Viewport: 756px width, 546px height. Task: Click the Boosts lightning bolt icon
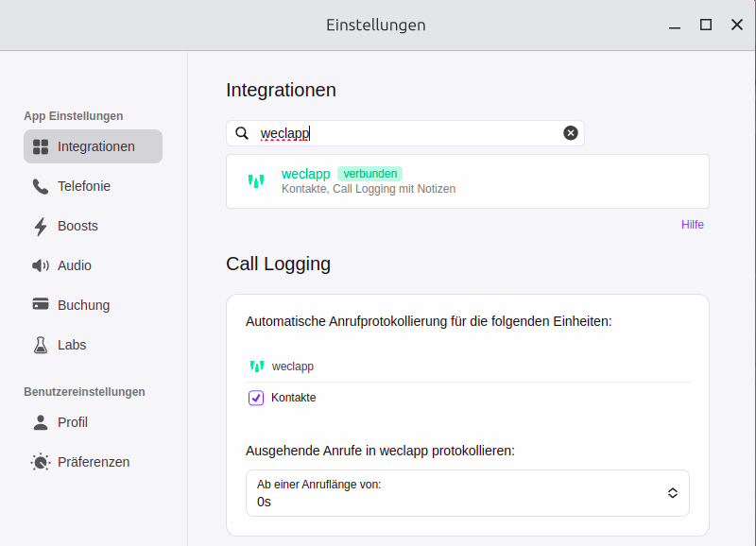click(41, 227)
